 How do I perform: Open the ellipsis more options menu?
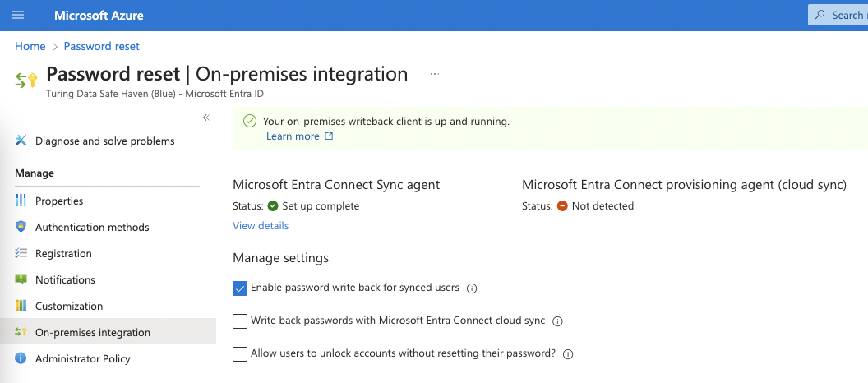point(435,74)
